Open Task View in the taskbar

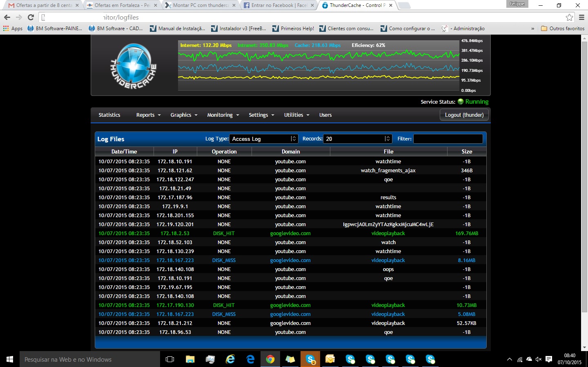pos(170,359)
